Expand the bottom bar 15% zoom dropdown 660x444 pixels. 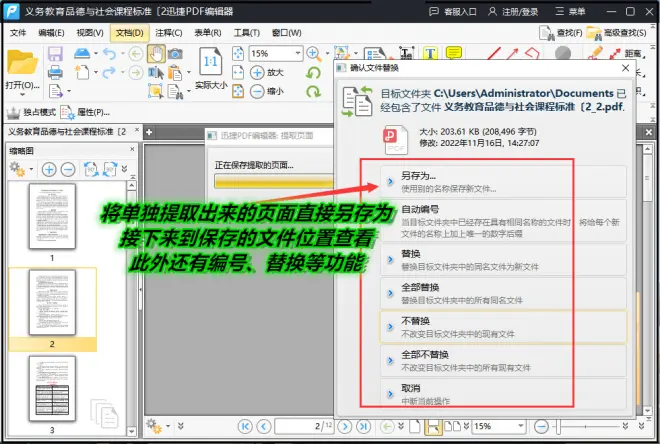pyautogui.click(x=521, y=426)
